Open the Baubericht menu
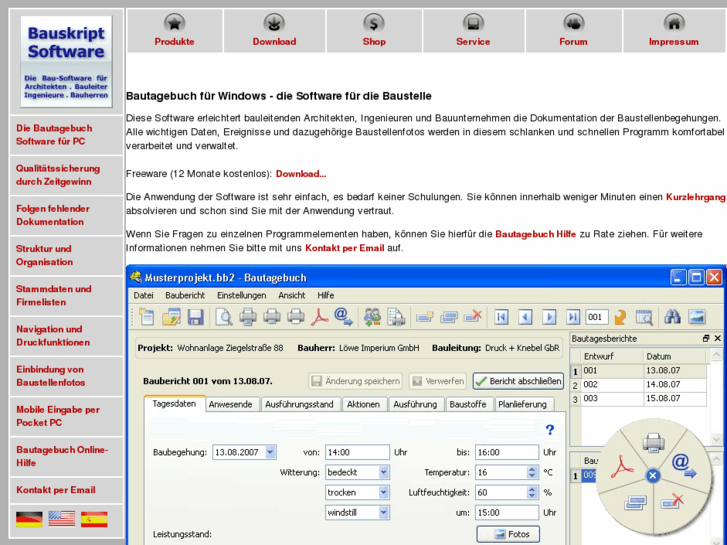The width and height of the screenshot is (727, 545). [185, 295]
